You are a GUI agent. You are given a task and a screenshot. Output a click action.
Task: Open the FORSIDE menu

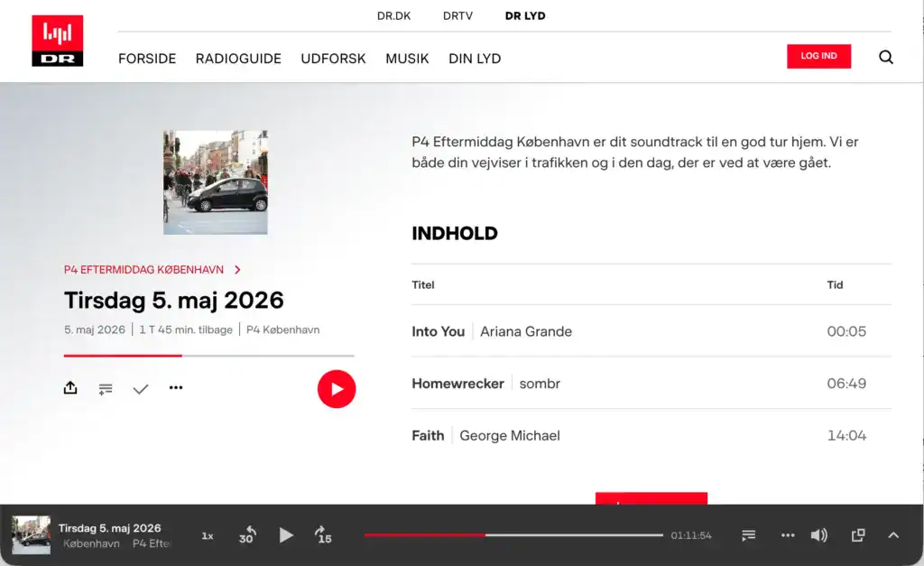tap(147, 59)
